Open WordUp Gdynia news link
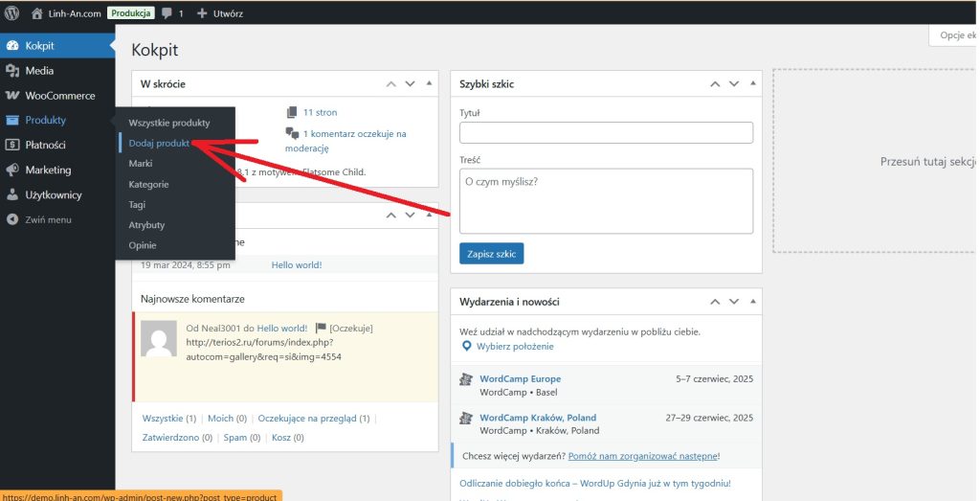 click(x=594, y=484)
